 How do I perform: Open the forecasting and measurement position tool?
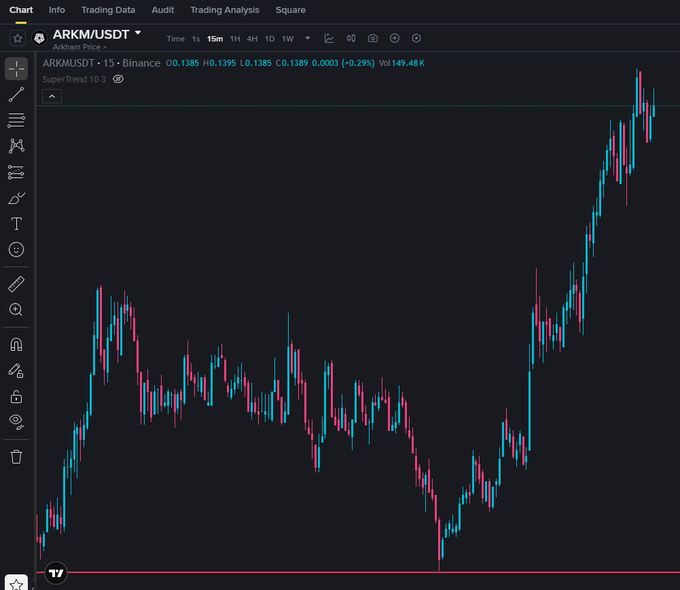pyautogui.click(x=16, y=172)
